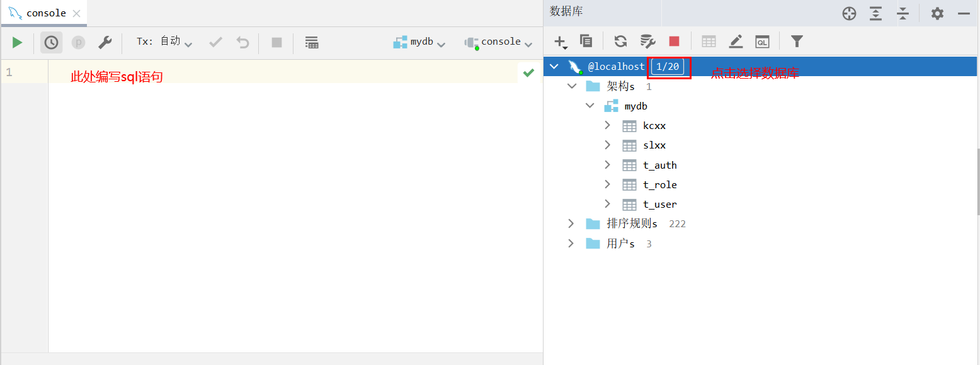Select the t_auth table
Screen dimensions: 980x365
[x=660, y=165]
